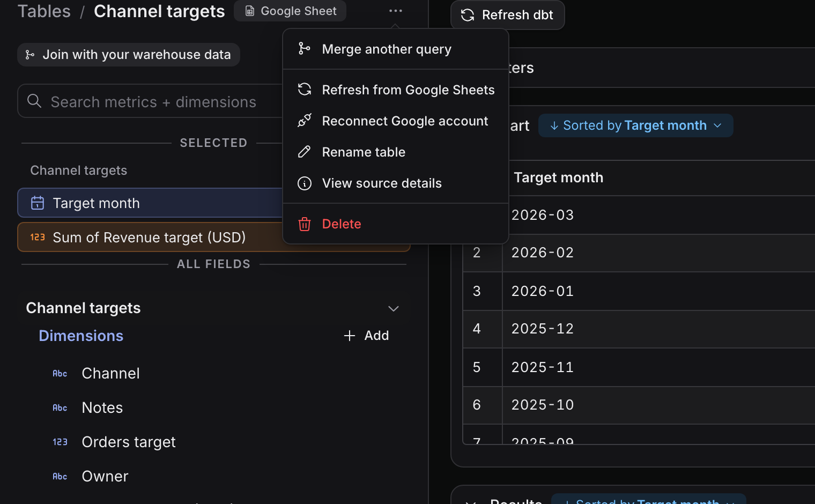Choose Reconnect Google account text
Image resolution: width=815 pixels, height=504 pixels.
pos(405,121)
